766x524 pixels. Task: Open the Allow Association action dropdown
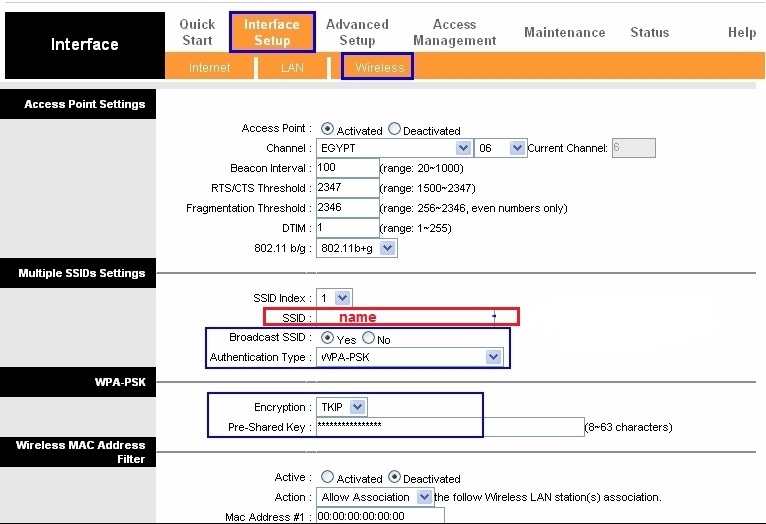(375, 497)
